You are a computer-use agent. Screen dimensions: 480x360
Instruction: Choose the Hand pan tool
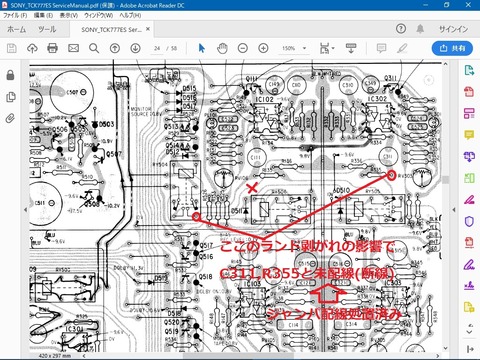pyautogui.click(x=222, y=49)
